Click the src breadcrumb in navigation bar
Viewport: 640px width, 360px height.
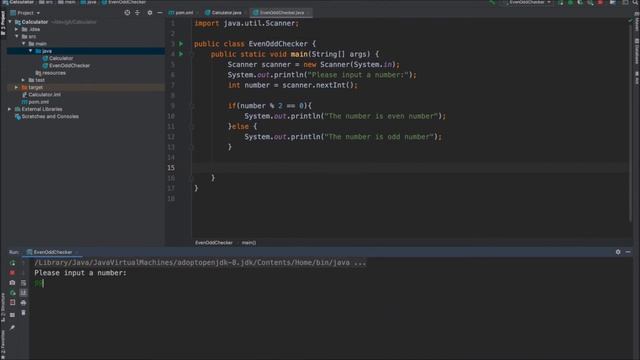tap(46, 2)
